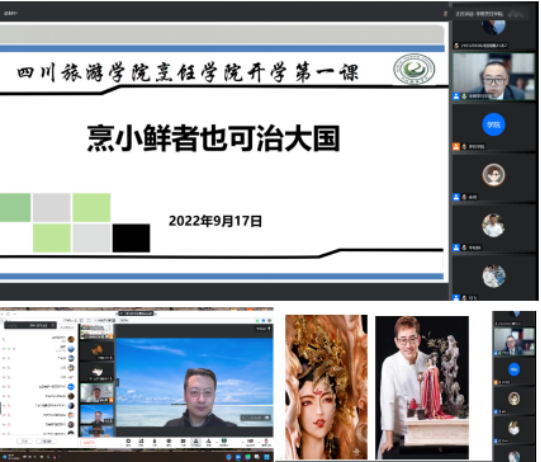541x462 pixels.
Task: Open the green-screen icon in meeting toolbar
Action: pos(224,442)
